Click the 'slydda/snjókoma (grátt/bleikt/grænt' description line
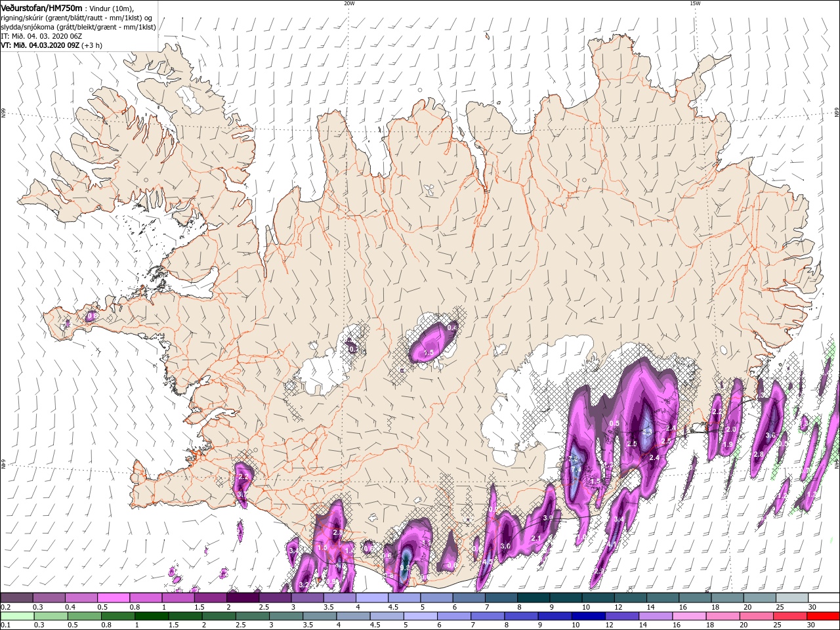The width and height of the screenshot is (840, 630). (78, 27)
